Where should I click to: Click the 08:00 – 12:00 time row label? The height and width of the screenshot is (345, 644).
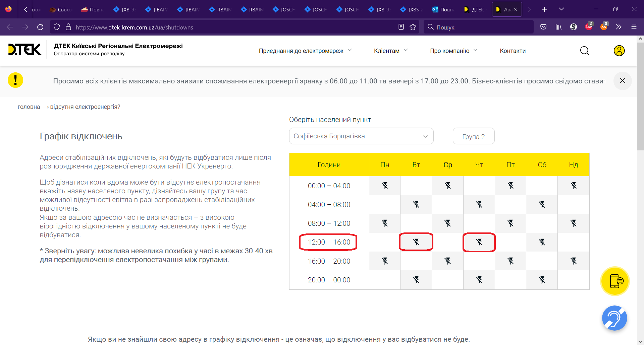point(329,223)
